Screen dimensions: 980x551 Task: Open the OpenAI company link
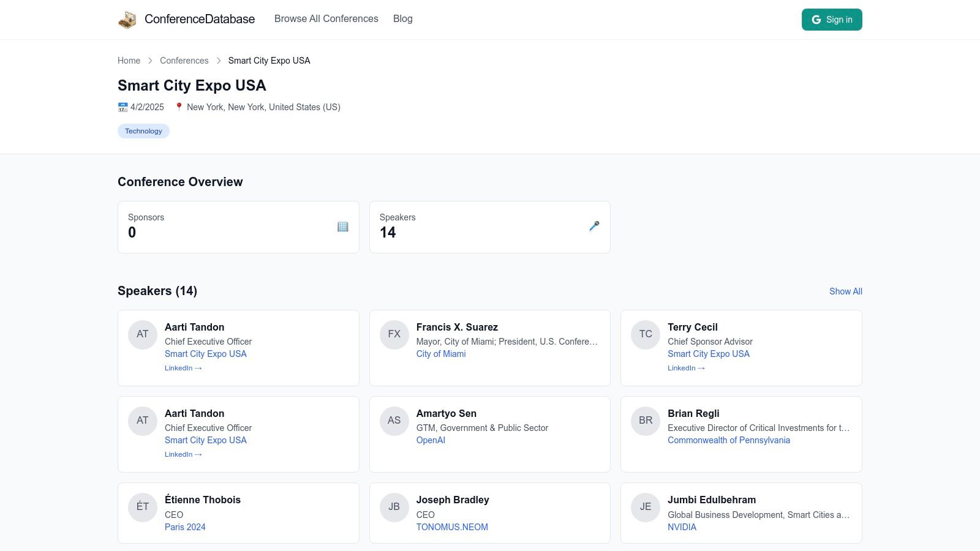coord(431,440)
